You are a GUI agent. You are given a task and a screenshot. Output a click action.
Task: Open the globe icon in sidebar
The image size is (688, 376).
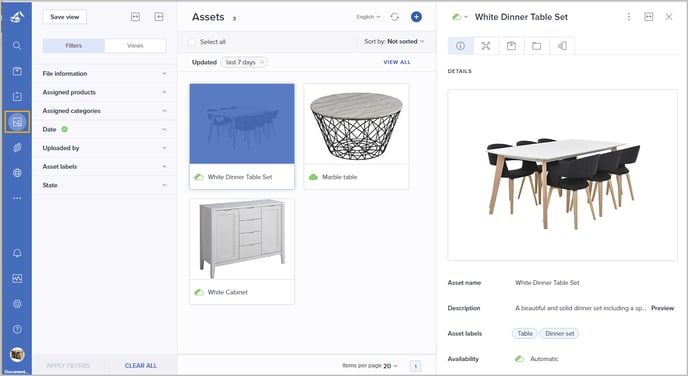(17, 173)
